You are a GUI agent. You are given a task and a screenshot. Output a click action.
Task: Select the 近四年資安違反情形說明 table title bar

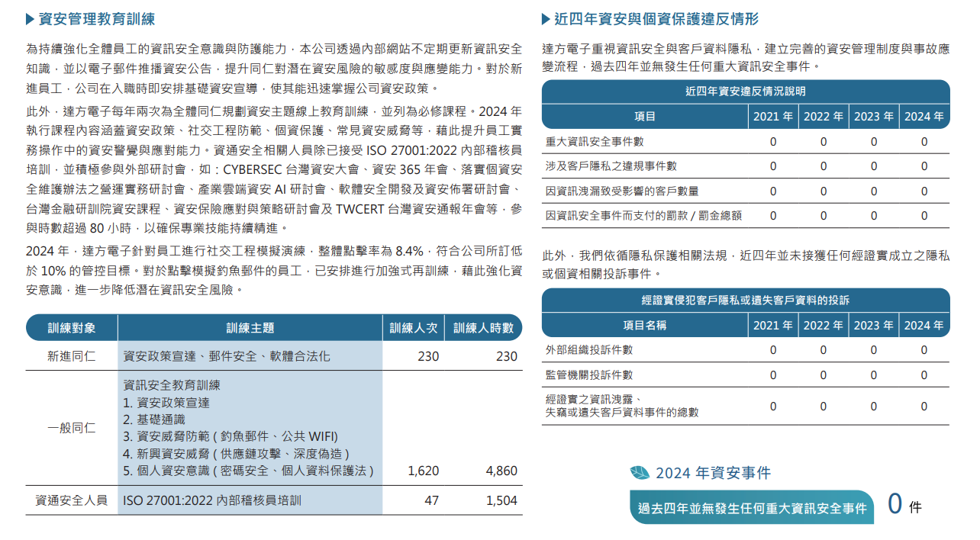coord(746,92)
